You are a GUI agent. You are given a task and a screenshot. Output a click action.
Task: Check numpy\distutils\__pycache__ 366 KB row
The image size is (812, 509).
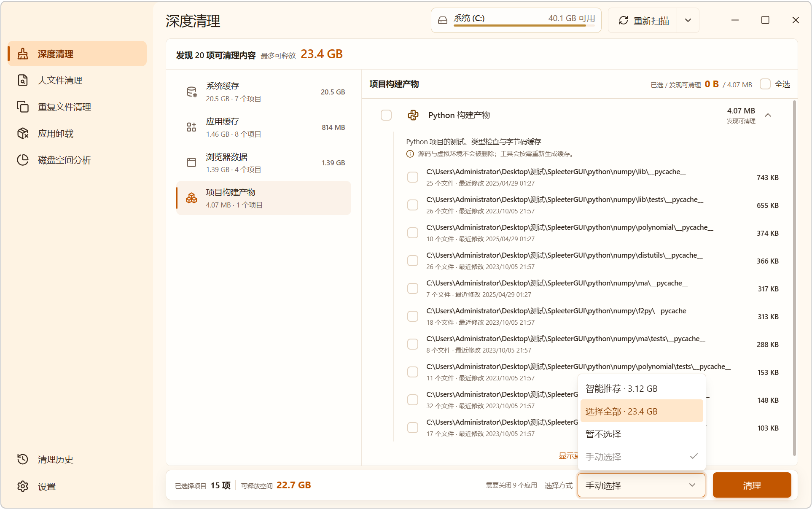coord(413,261)
